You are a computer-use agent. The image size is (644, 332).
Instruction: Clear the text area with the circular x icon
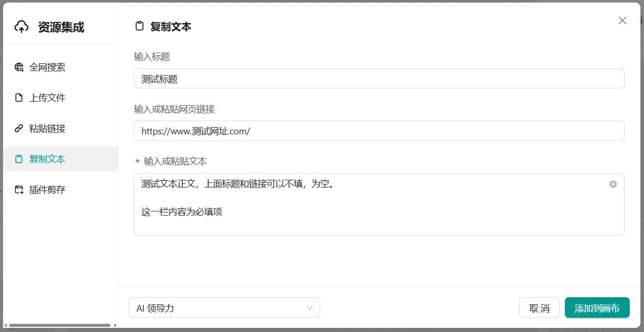click(x=613, y=184)
